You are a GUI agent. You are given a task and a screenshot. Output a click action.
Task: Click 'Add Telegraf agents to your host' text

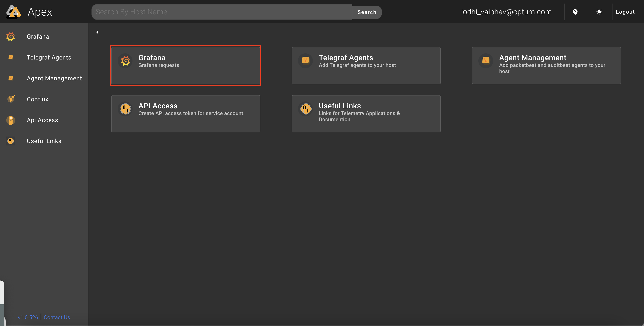click(x=357, y=65)
